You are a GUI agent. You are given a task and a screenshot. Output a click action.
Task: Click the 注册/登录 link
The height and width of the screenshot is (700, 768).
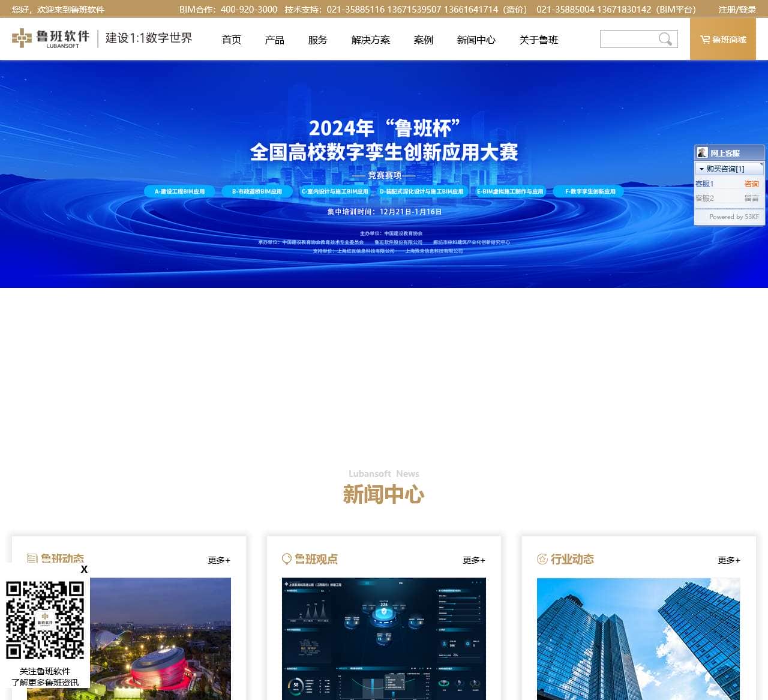pyautogui.click(x=737, y=9)
